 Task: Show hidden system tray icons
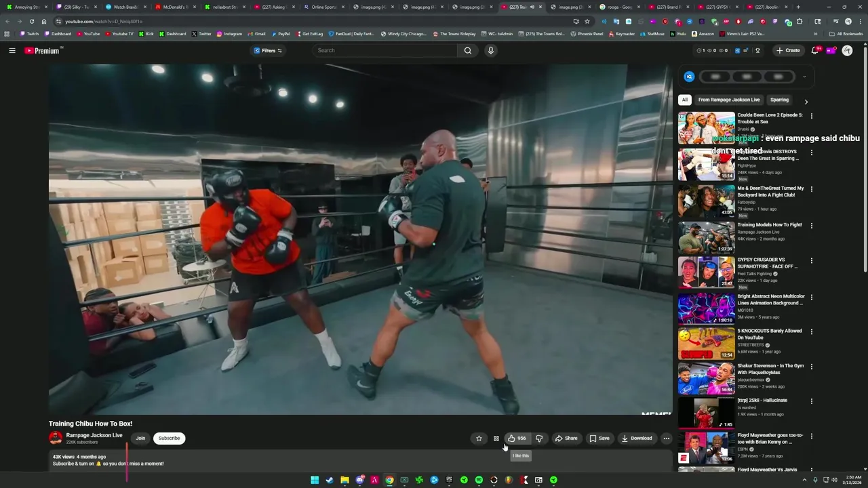(805, 480)
